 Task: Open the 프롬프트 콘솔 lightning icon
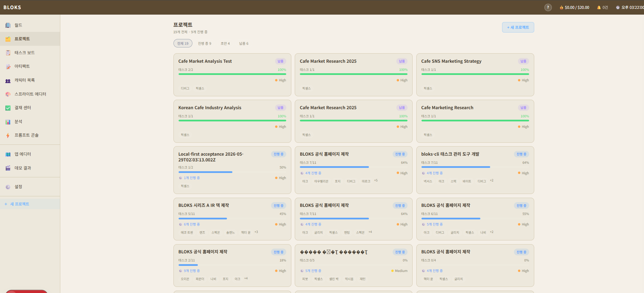(x=8, y=135)
